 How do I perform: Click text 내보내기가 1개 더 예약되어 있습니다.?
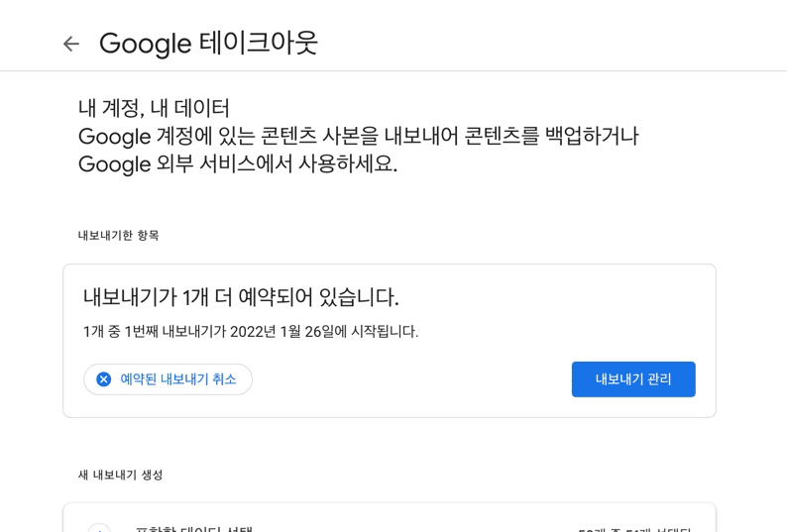click(241, 297)
